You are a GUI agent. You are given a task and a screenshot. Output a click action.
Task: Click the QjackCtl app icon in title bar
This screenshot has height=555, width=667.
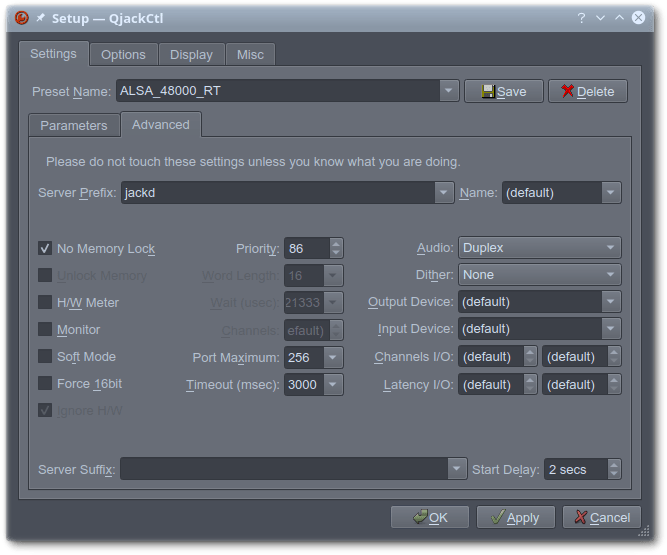point(22,18)
